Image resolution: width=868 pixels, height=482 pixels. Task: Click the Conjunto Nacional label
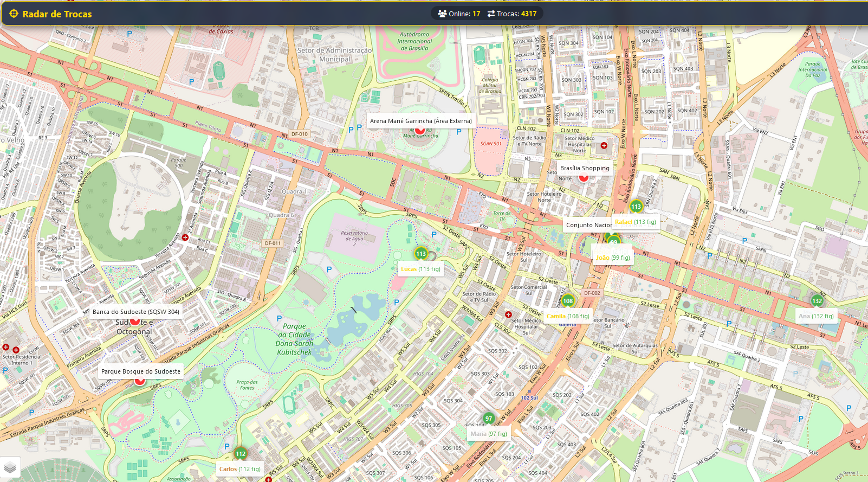(588, 225)
